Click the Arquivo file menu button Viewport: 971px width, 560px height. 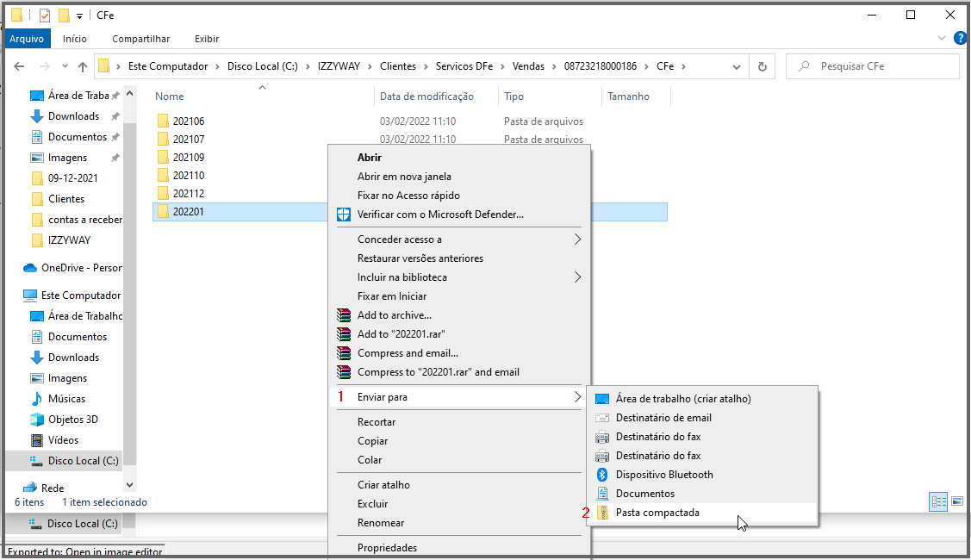tap(27, 39)
